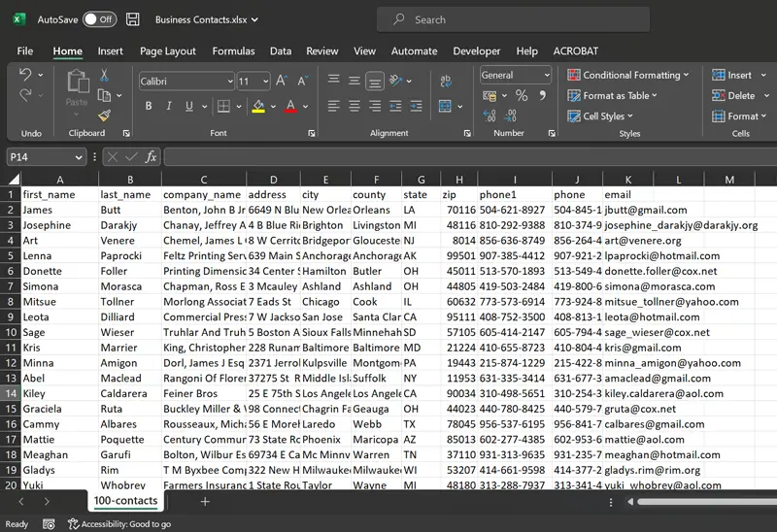
Task: Apply the yellow fill color swatch
Action: [257, 106]
